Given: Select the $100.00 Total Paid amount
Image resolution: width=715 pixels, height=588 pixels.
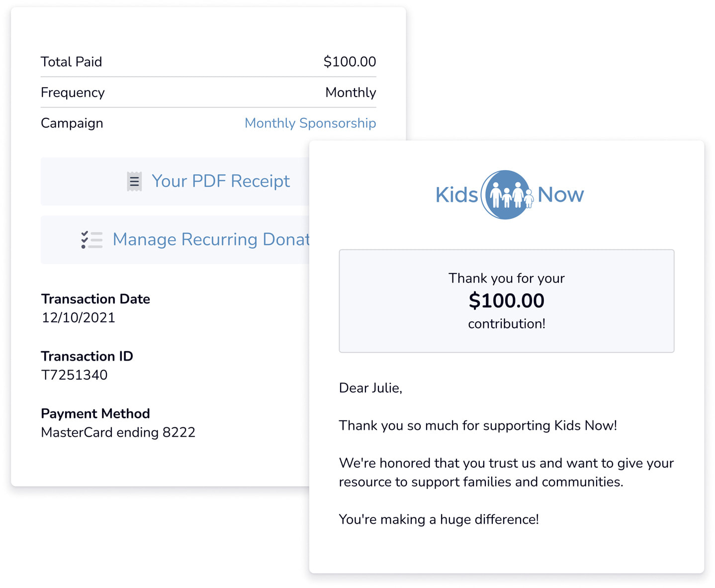Looking at the screenshot, I should (350, 62).
